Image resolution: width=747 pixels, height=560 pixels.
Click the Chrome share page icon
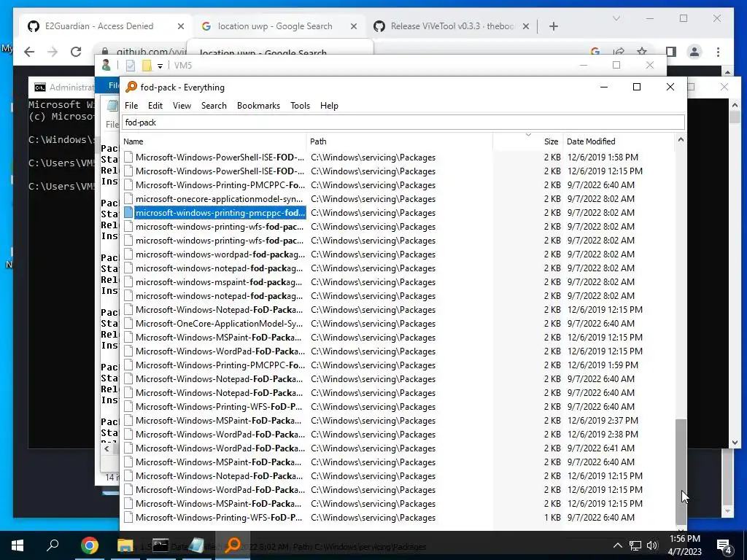tap(619, 52)
